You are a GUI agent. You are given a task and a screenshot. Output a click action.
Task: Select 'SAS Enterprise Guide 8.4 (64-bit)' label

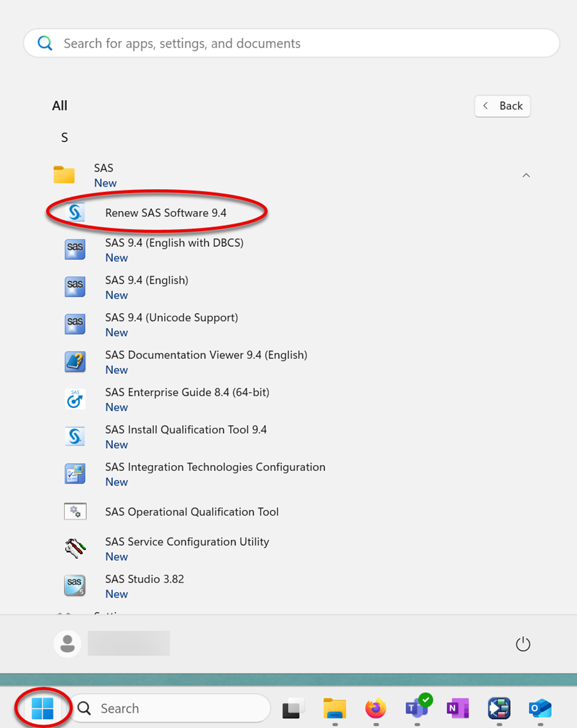[x=187, y=393]
